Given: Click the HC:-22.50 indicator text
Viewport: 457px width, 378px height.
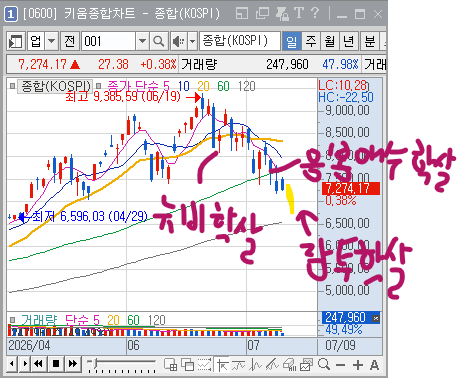Looking at the screenshot, I should tap(346, 97).
